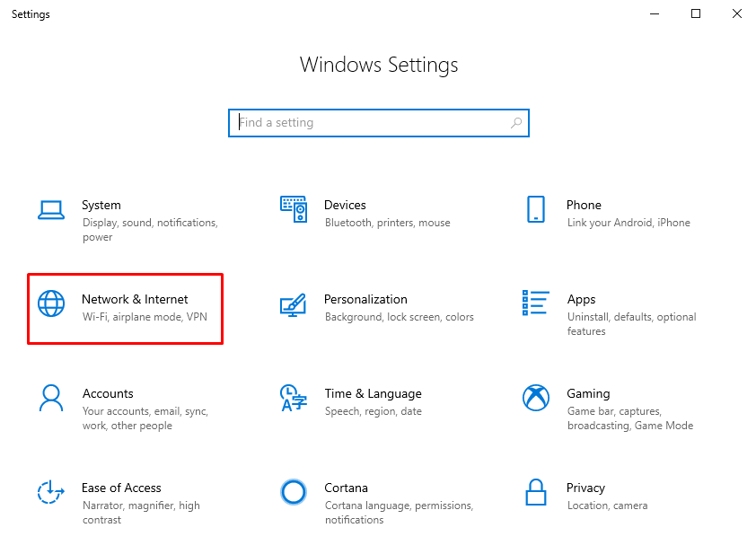
Task: Open Personalization title
Action: point(365,299)
